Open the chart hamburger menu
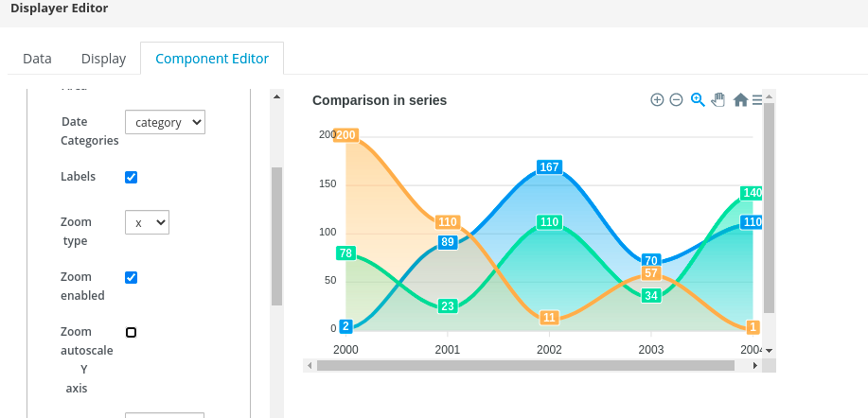868x418 pixels. pos(757,100)
